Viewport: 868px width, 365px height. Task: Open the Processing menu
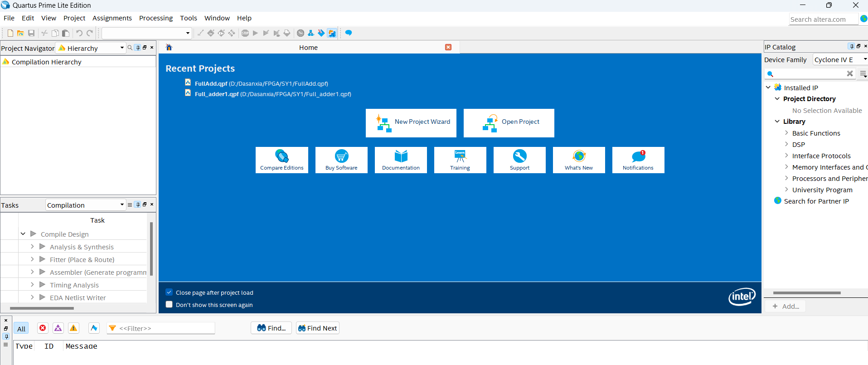(156, 18)
